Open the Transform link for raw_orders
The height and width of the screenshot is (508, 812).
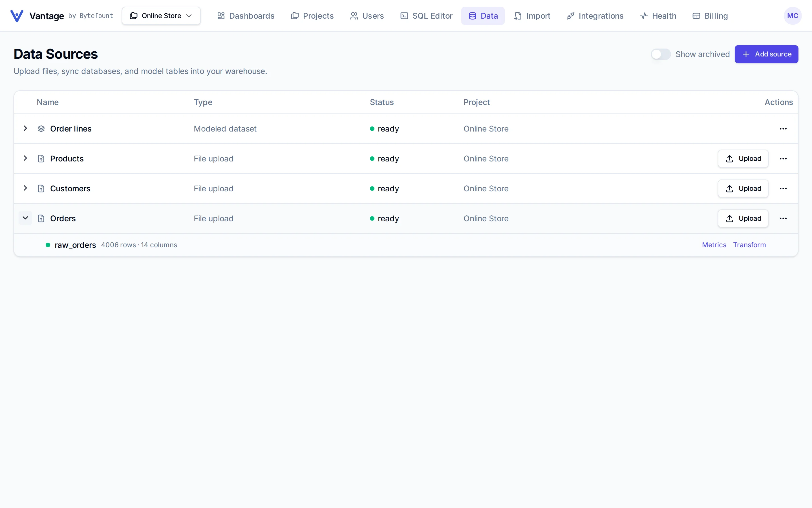pos(749,245)
